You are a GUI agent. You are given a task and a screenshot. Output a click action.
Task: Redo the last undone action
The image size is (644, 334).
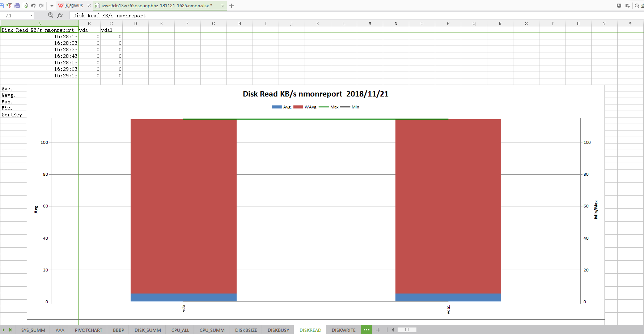pyautogui.click(x=41, y=6)
